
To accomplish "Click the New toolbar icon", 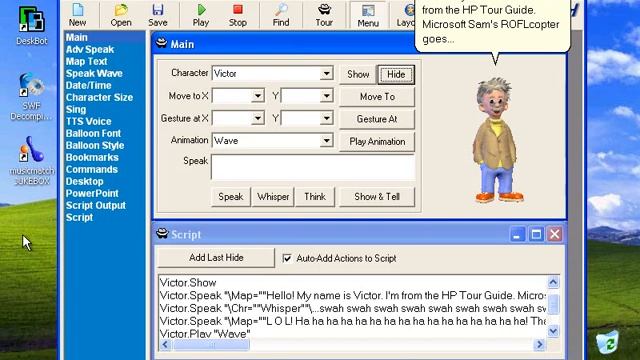I will [x=78, y=15].
